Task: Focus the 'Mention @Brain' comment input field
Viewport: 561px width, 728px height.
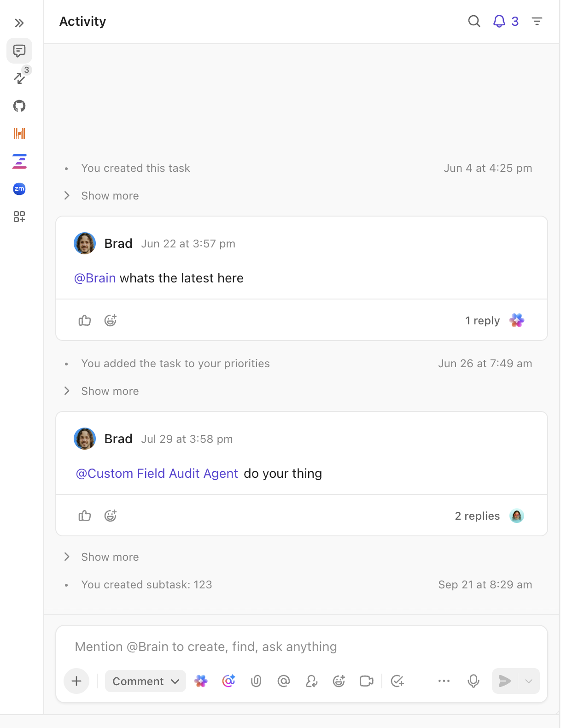Action: pyautogui.click(x=302, y=647)
